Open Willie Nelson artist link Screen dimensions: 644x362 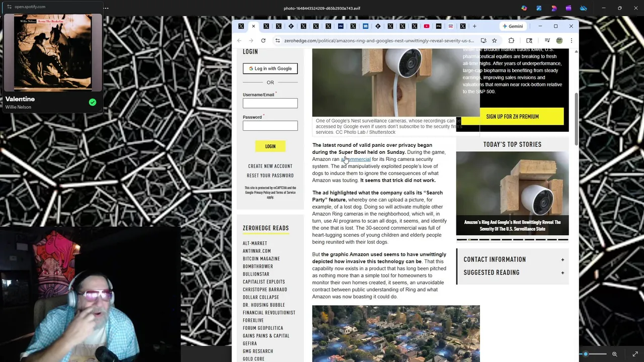click(18, 107)
